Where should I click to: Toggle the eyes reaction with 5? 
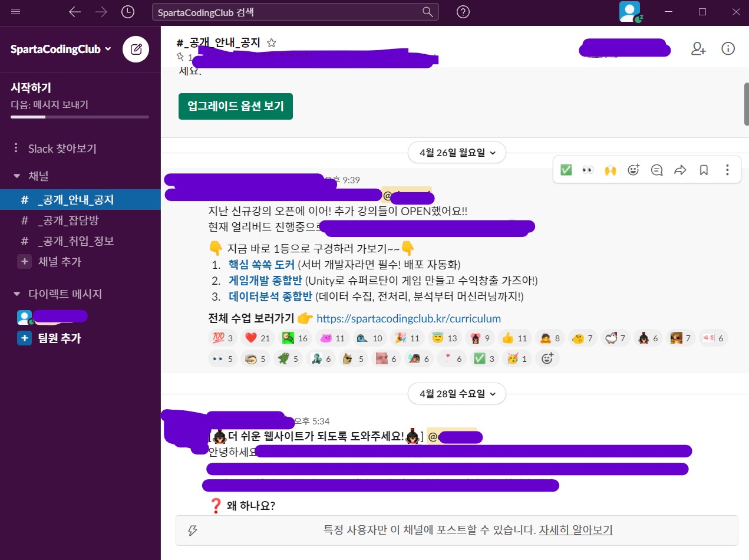coord(223,358)
